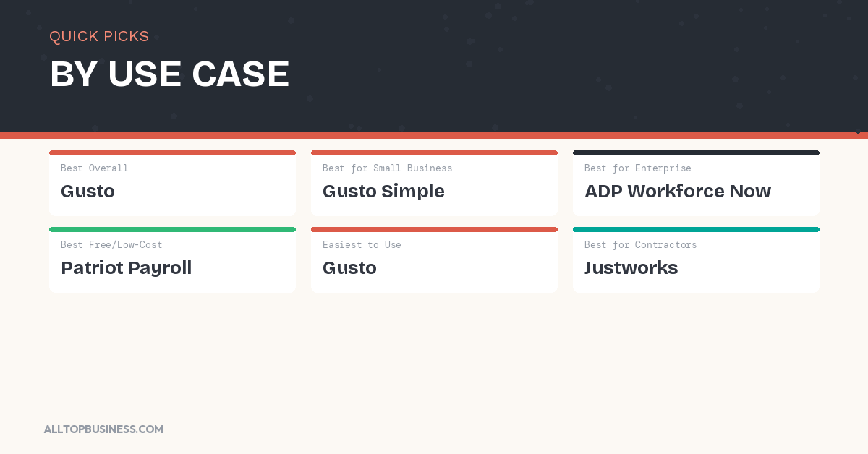Click the BY USE CASE heading
This screenshot has width=868, height=454.
pyautogui.click(x=169, y=74)
